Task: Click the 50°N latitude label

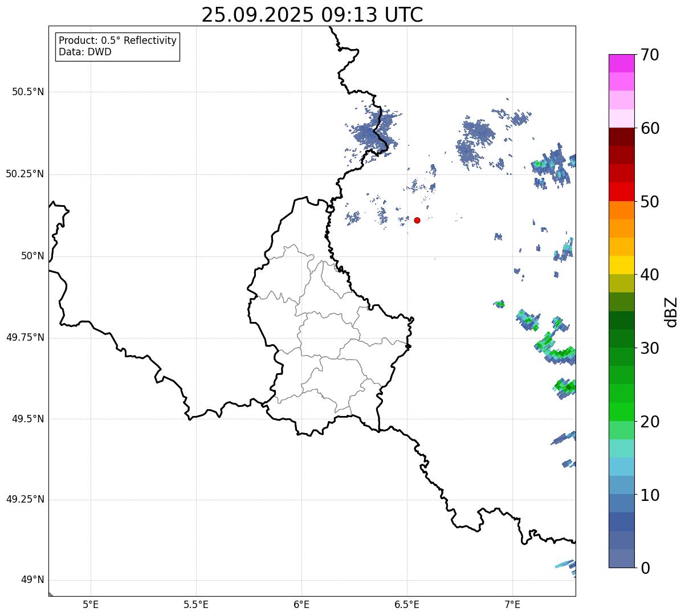Action: [x=32, y=256]
